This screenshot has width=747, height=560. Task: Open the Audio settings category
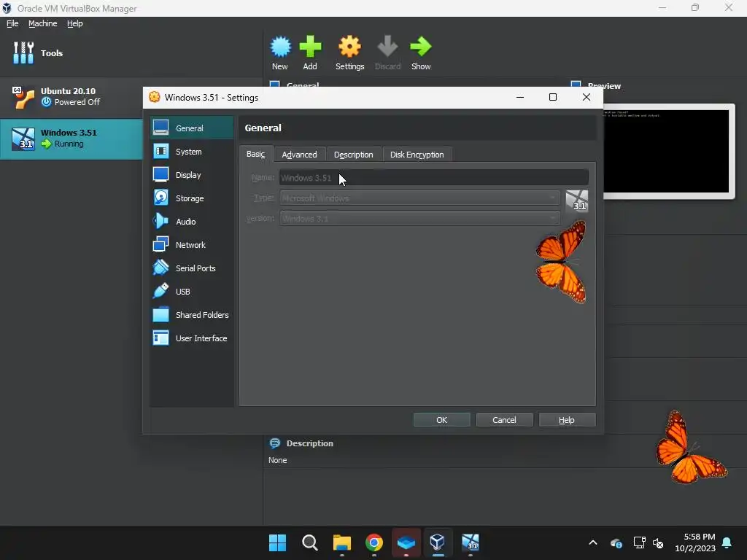tap(192, 222)
